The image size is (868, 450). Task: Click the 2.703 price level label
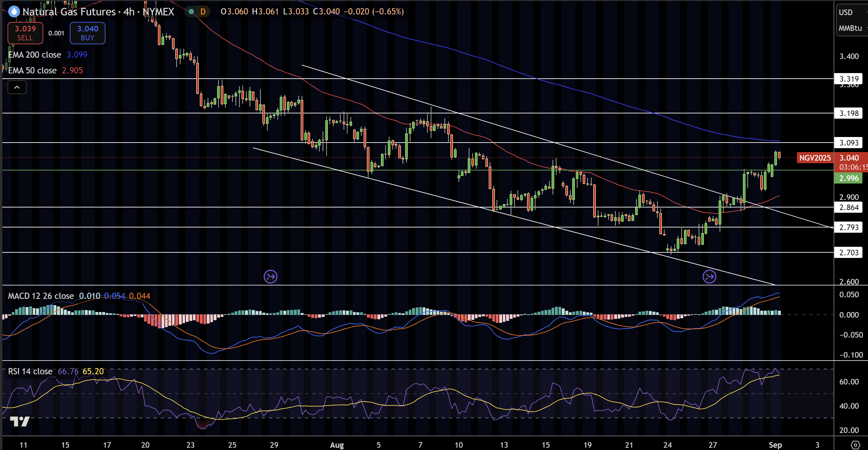tap(848, 252)
